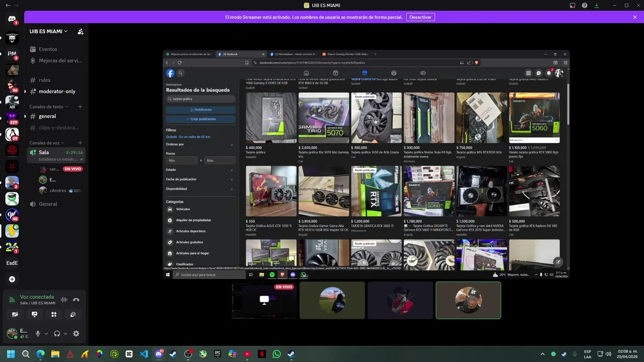
Task: Deafen with headphones button
Action: tap(57, 333)
